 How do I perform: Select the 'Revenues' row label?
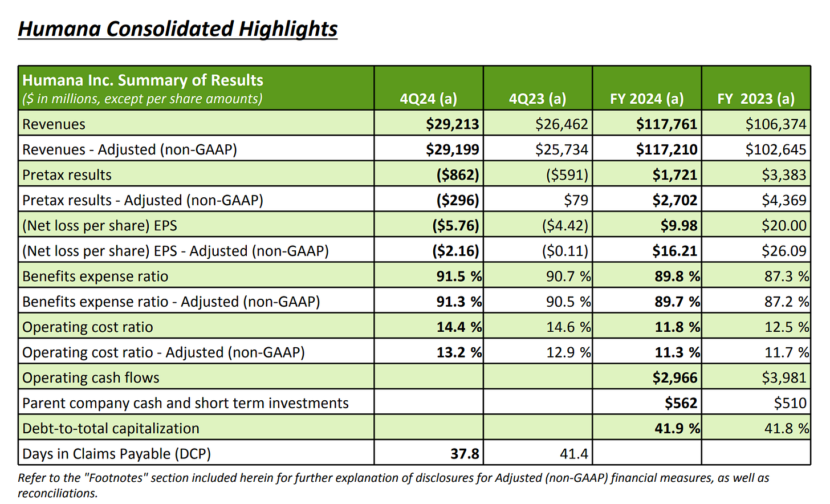(x=54, y=124)
